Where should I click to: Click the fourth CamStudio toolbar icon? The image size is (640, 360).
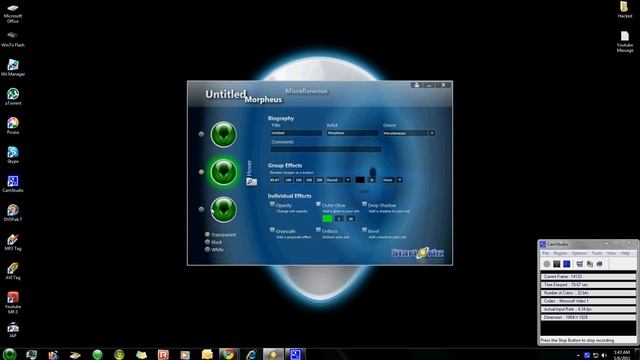point(580,264)
